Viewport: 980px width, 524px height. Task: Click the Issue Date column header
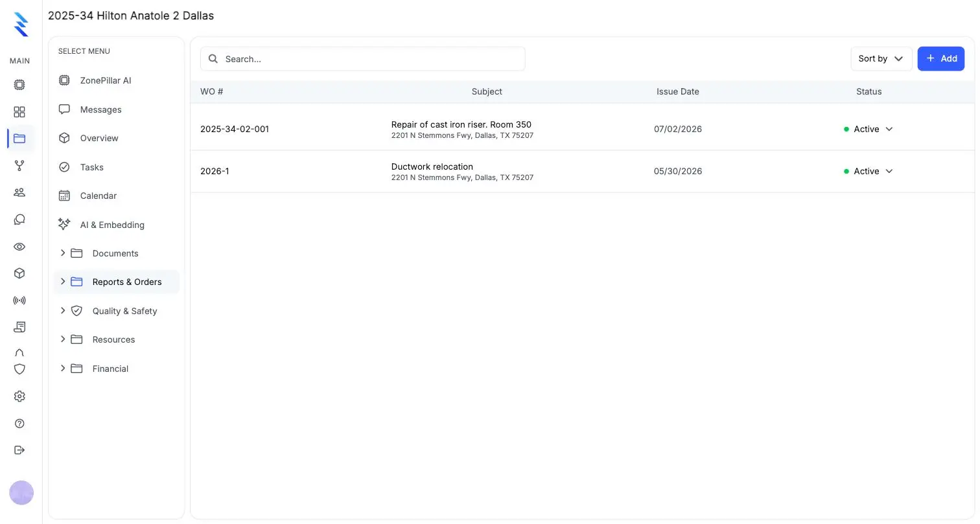point(677,91)
